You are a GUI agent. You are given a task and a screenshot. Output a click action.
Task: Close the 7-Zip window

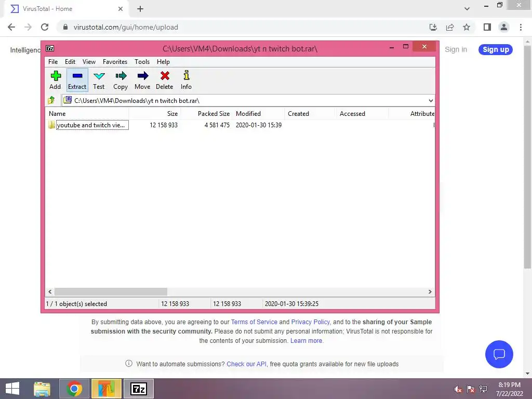[x=424, y=46]
